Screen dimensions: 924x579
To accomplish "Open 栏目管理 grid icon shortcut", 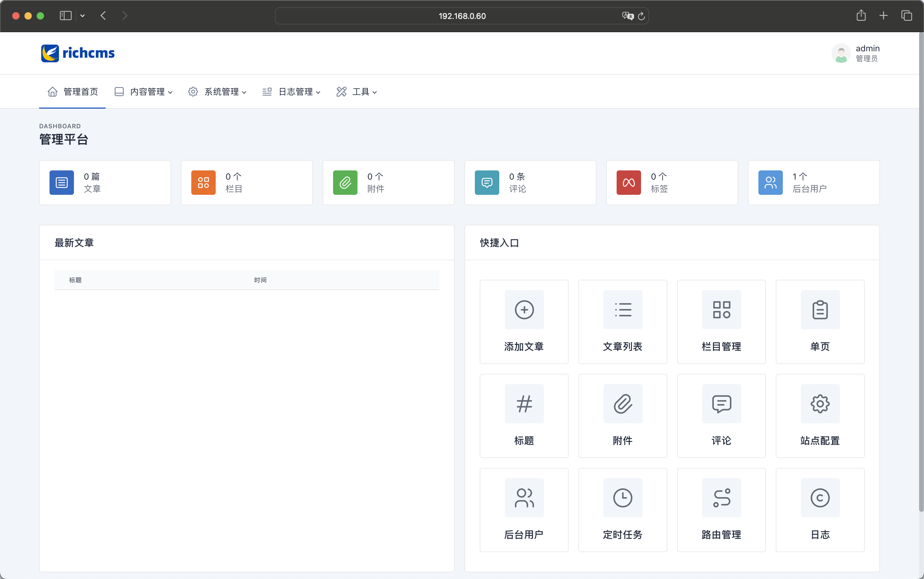I will 721,309.
